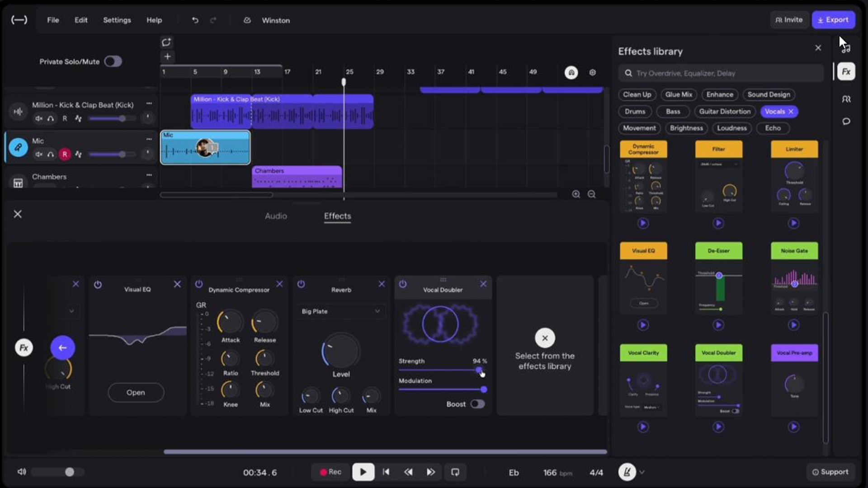Open the Edit menu
Image resolution: width=868 pixels, height=488 pixels.
[x=81, y=20]
